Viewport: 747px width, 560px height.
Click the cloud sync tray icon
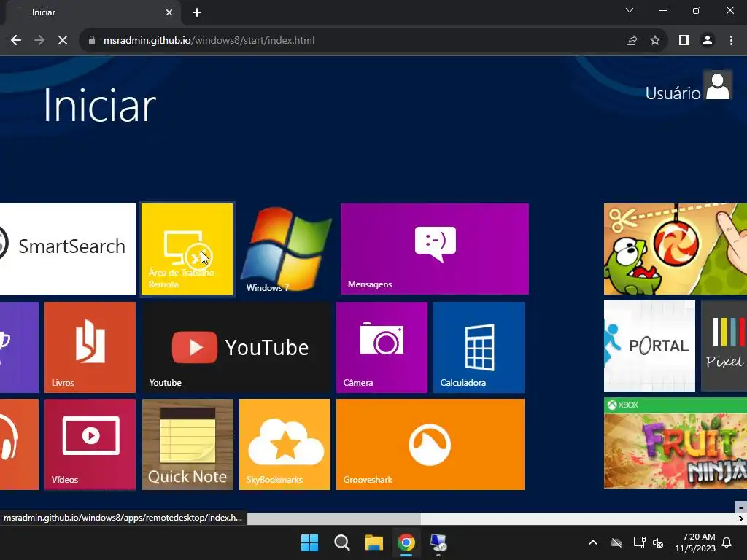616,542
